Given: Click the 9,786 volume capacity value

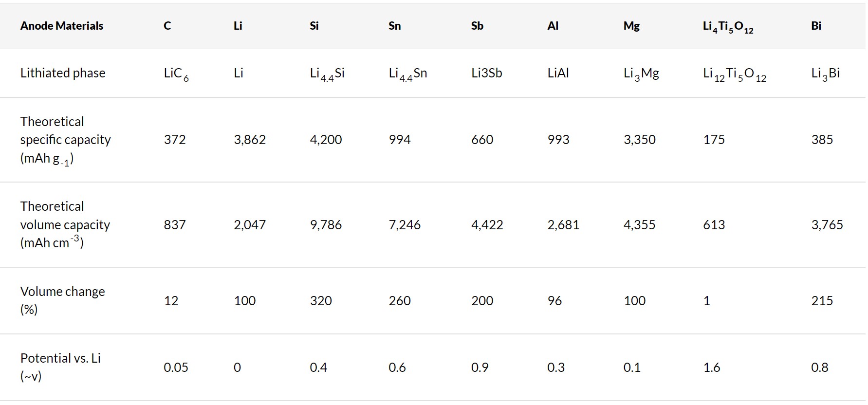Looking at the screenshot, I should [326, 225].
